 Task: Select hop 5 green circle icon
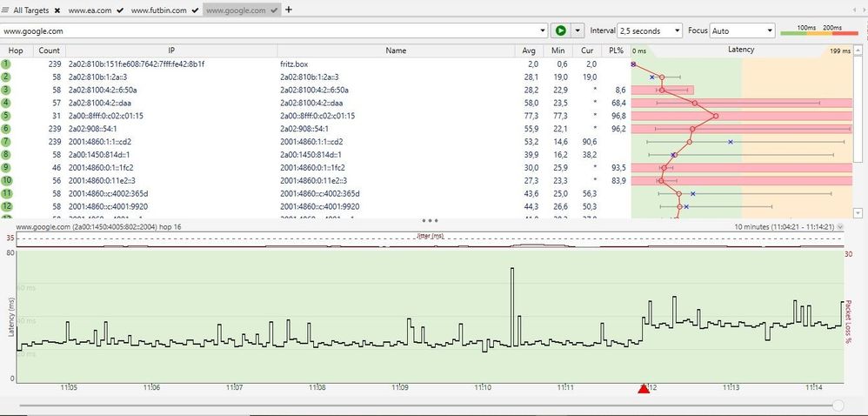[6, 116]
